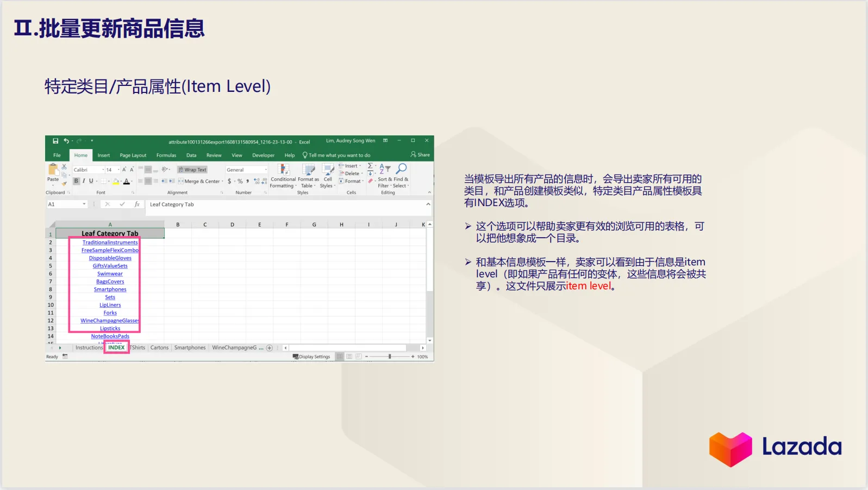The image size is (868, 490).
Task: Click the Sort & Filter icon
Action: [385, 169]
